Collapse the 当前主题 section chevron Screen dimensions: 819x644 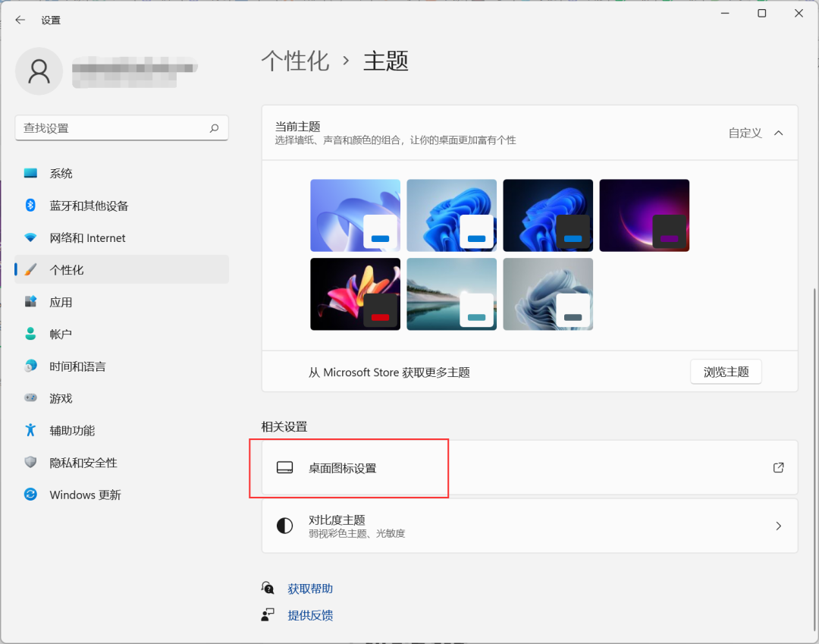[x=778, y=133]
